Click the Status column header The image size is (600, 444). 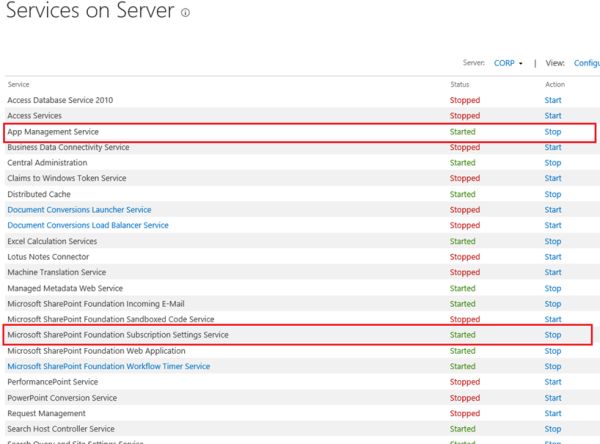(x=460, y=84)
